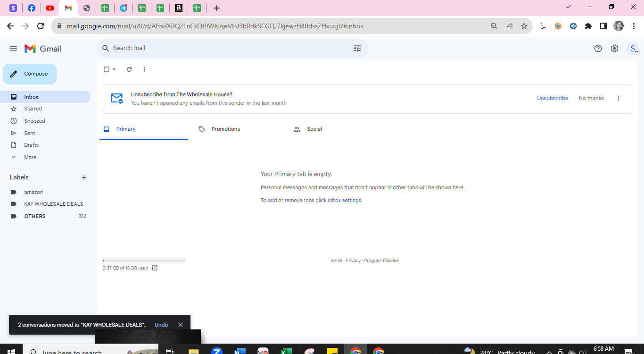644x354 pixels.
Task: Open the Primary inbox tab
Action: 144,129
